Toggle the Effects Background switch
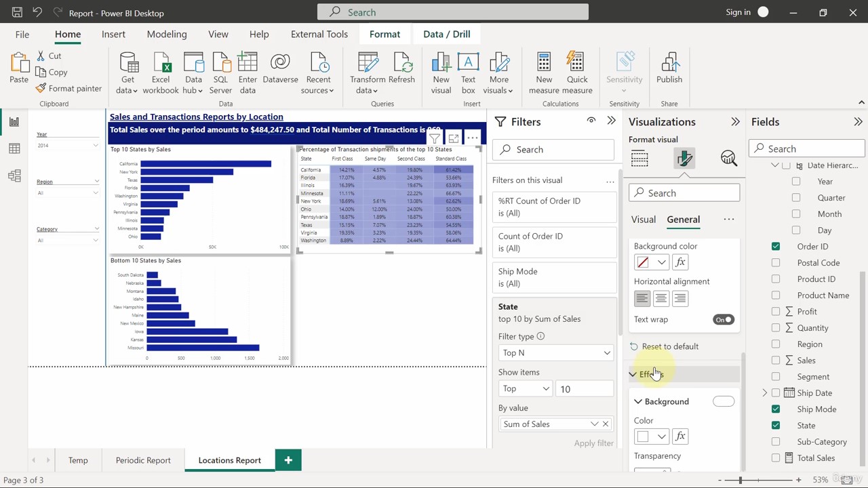 724,401
